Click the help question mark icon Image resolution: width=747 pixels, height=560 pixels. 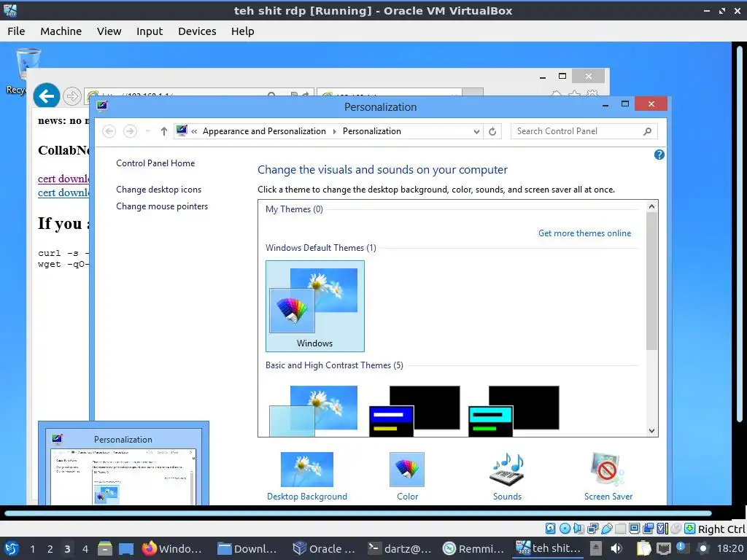pos(659,155)
